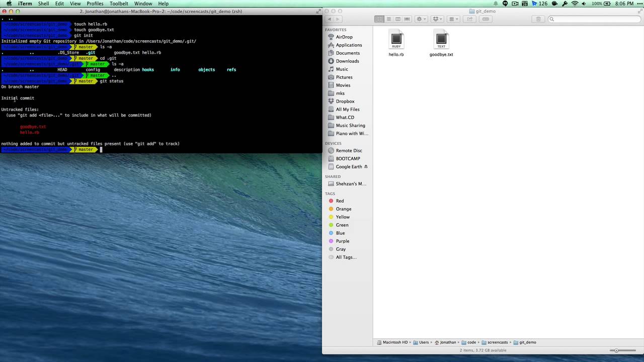The width and height of the screenshot is (644, 362).
Task: Open Movies in Finder sidebar
Action: (x=343, y=85)
